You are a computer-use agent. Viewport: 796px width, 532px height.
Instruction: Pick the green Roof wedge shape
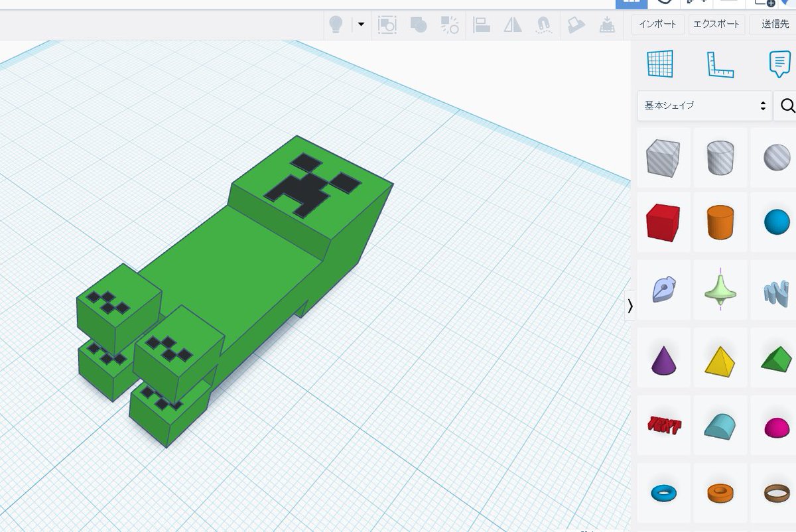(776, 360)
